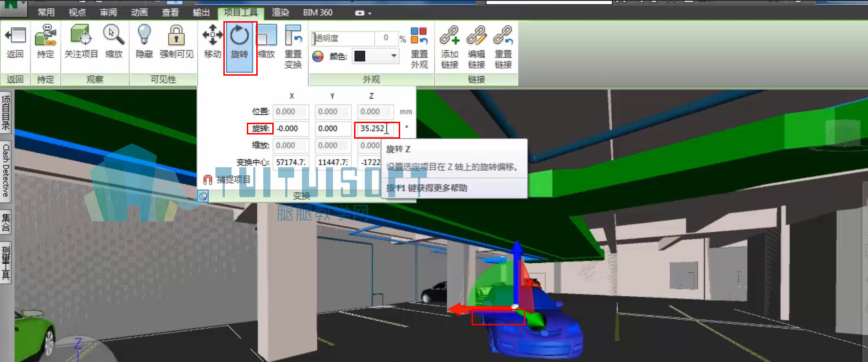Screen dimensions: 868x362
Task: Open the 视点 ribbon tab
Action: pyautogui.click(x=77, y=12)
